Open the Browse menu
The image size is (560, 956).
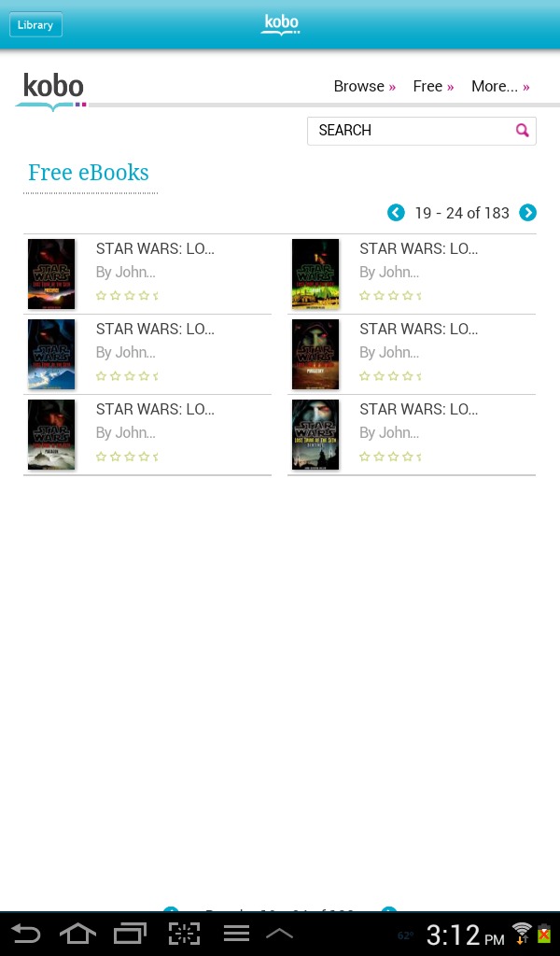point(364,87)
